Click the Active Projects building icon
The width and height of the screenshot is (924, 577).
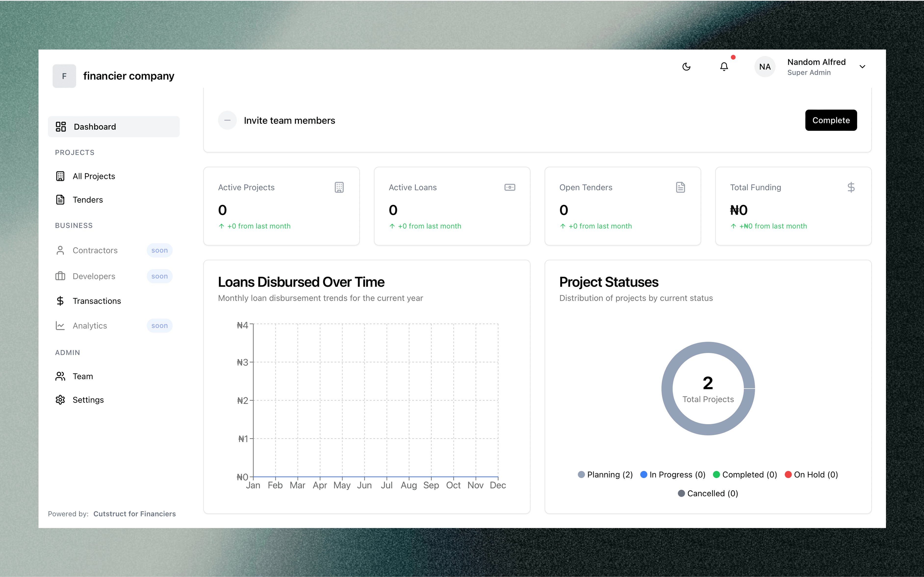[x=339, y=187]
